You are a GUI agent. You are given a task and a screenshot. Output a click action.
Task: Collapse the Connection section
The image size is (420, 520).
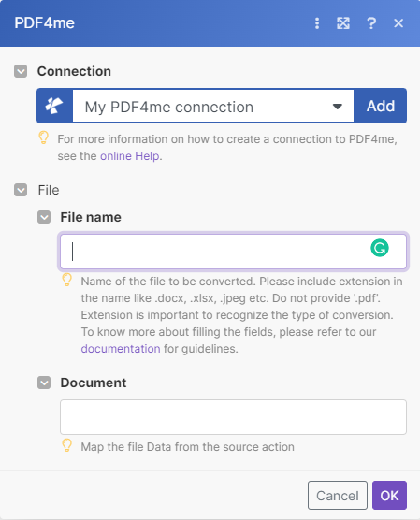pyautogui.click(x=21, y=71)
